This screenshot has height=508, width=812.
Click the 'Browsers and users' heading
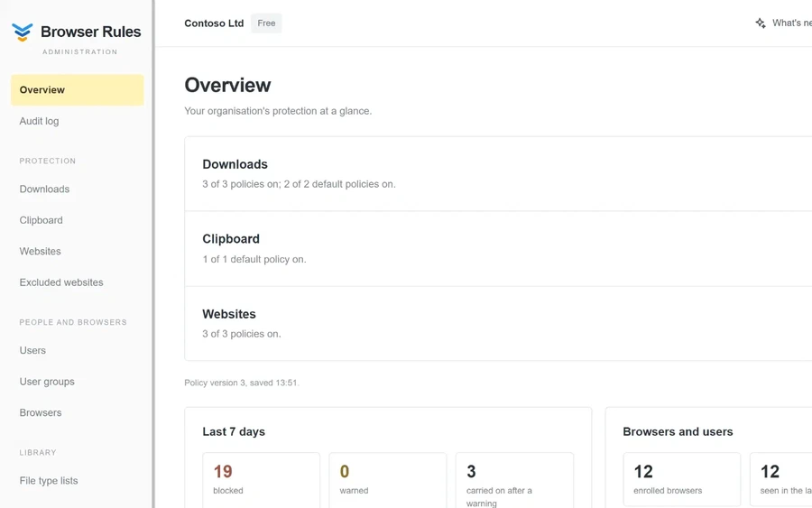click(x=678, y=431)
